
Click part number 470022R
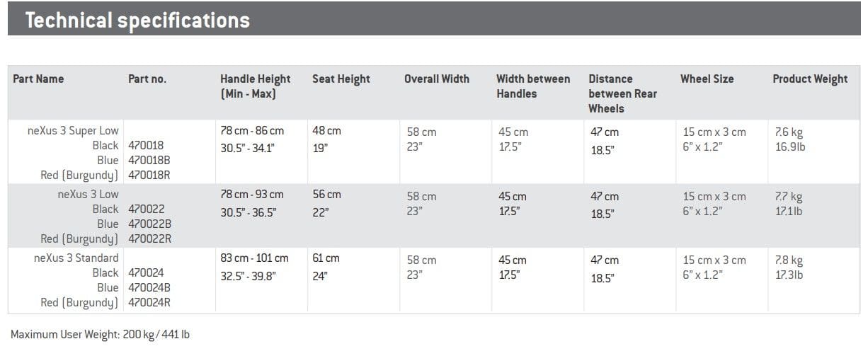pos(150,239)
